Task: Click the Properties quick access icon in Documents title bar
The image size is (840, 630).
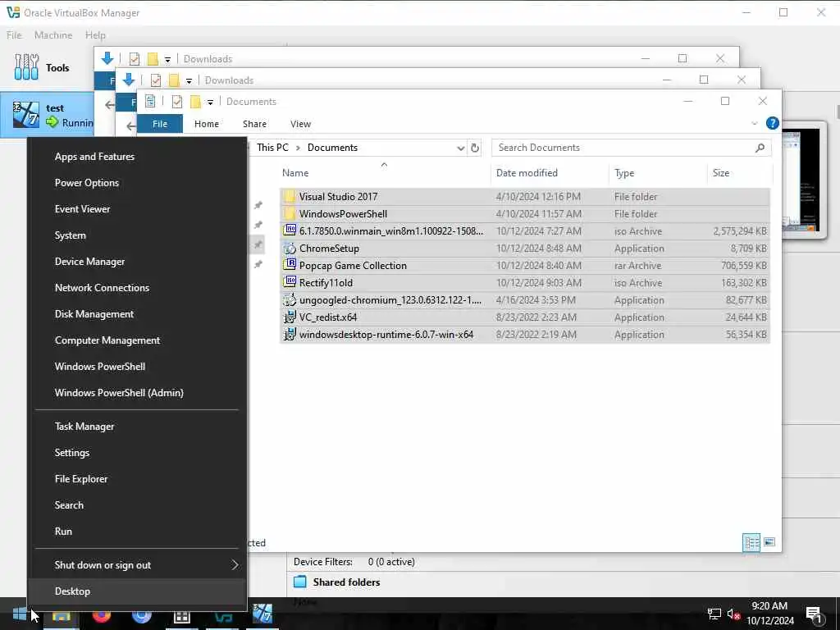Action: [177, 101]
